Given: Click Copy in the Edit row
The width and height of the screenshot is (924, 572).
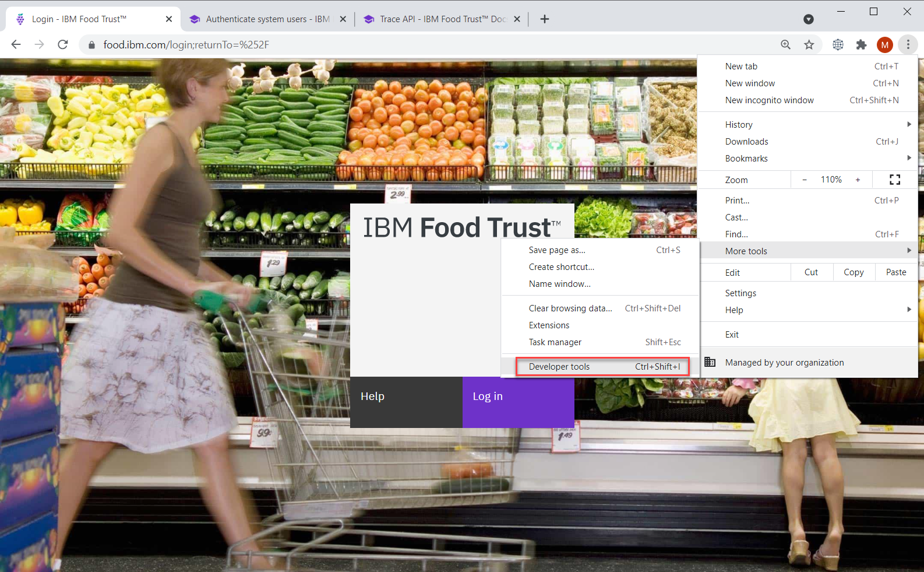Looking at the screenshot, I should click(854, 272).
